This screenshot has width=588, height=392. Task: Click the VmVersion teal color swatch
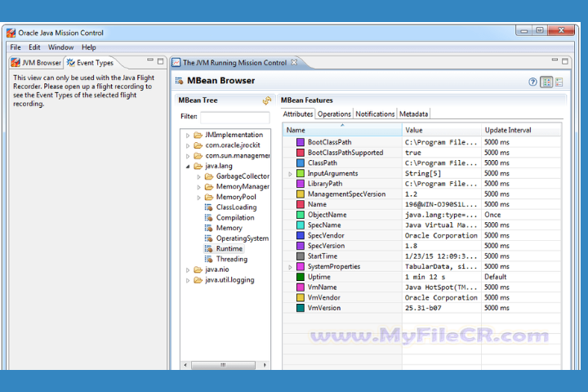[301, 308]
